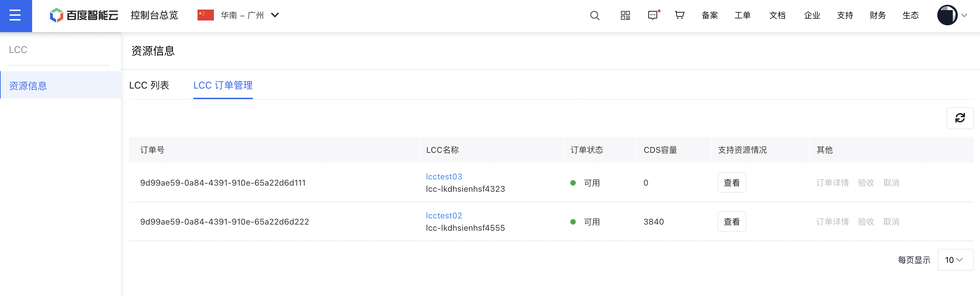
Task: Open the 生态 menu
Action: 910,15
